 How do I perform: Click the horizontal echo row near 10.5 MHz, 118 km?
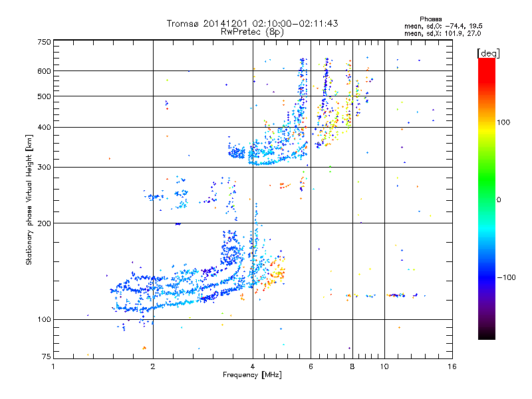(396, 295)
